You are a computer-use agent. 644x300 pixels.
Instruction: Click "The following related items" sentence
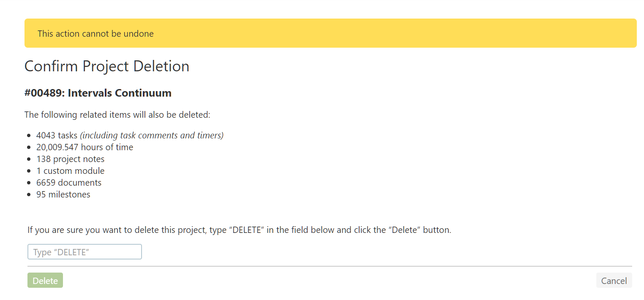point(117,115)
